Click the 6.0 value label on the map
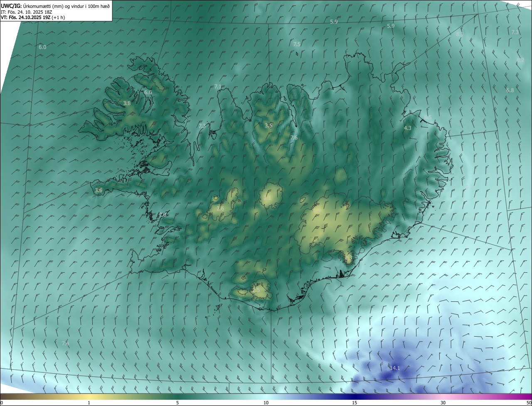The image size is (532, 406). [x=42, y=47]
